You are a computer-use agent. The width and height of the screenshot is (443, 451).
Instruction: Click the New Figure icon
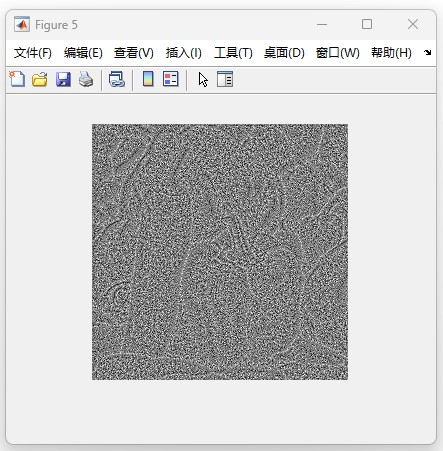pyautogui.click(x=17, y=79)
